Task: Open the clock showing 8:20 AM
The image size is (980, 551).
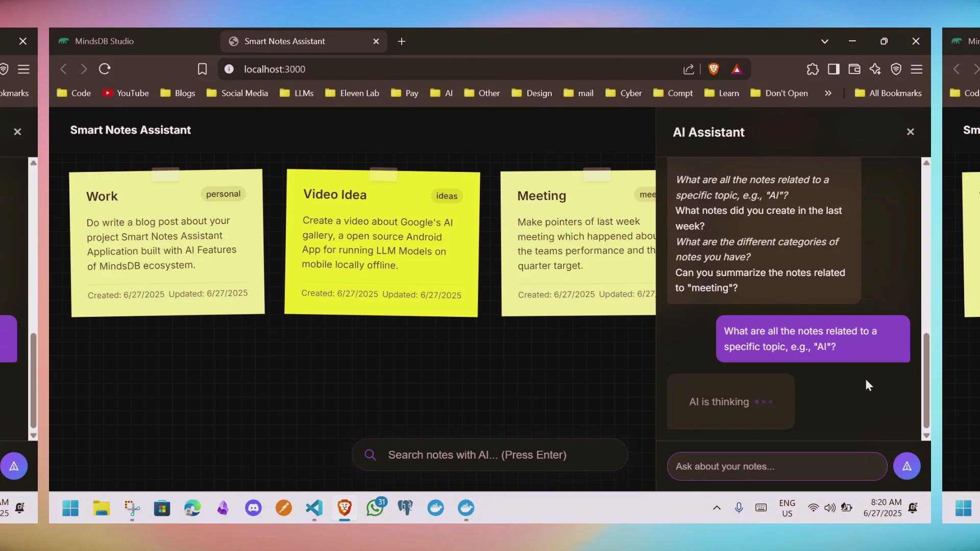Action: (883, 508)
